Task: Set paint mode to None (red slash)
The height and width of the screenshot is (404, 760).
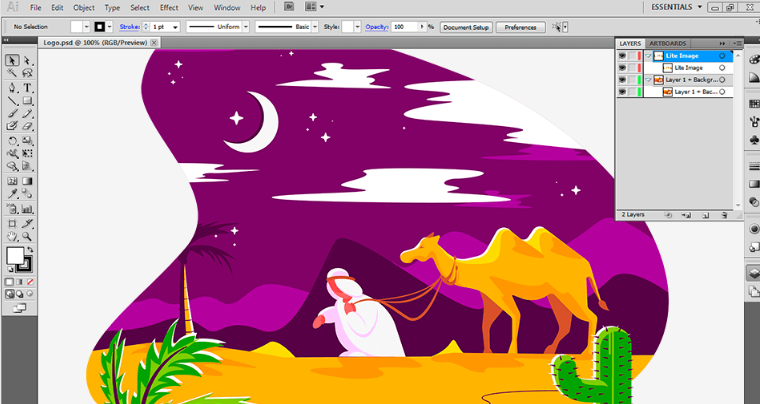Action: (30, 282)
